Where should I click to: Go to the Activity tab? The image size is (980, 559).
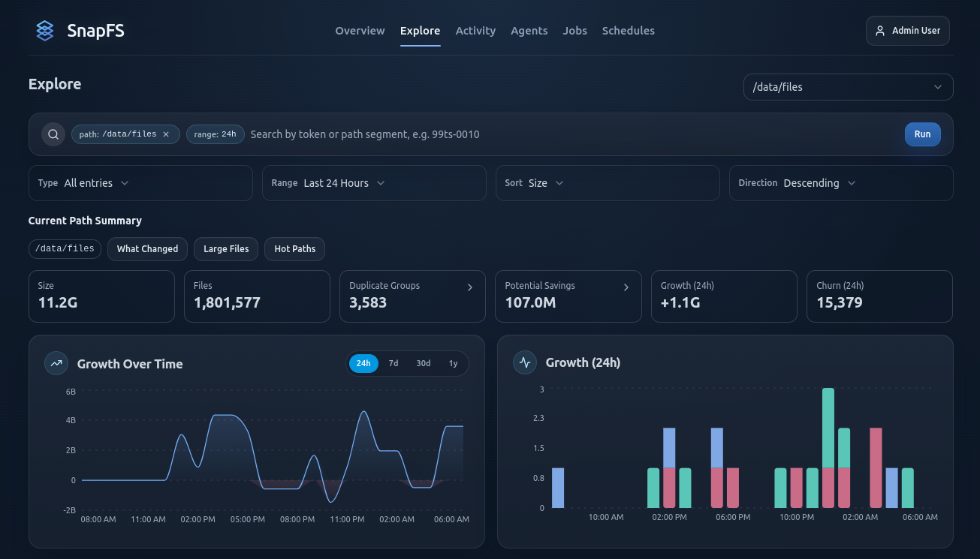[x=475, y=31]
